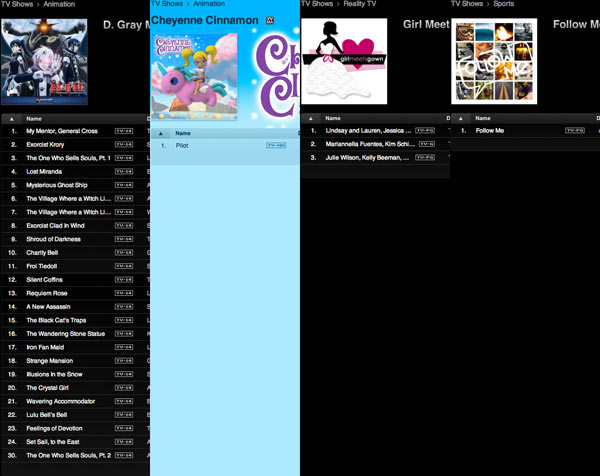
Task: Toggle sort arrow in Girl Meets Gown list
Action: point(312,118)
